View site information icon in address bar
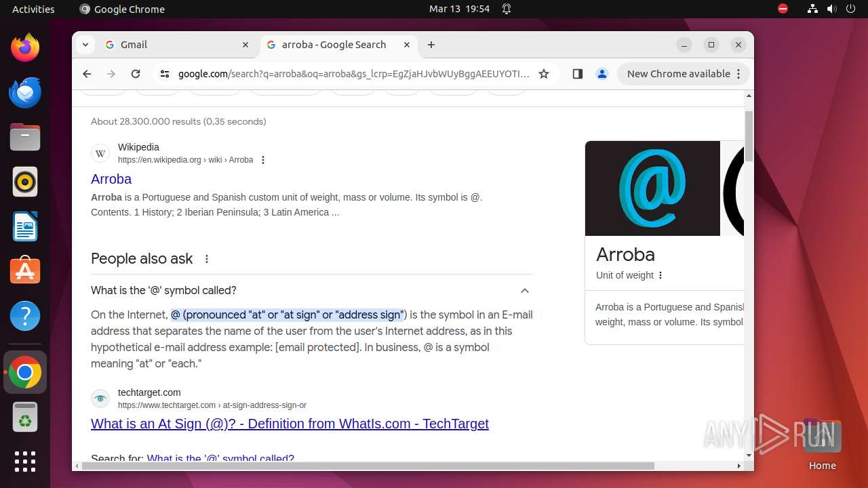Image resolution: width=868 pixels, height=488 pixels. [x=165, y=74]
